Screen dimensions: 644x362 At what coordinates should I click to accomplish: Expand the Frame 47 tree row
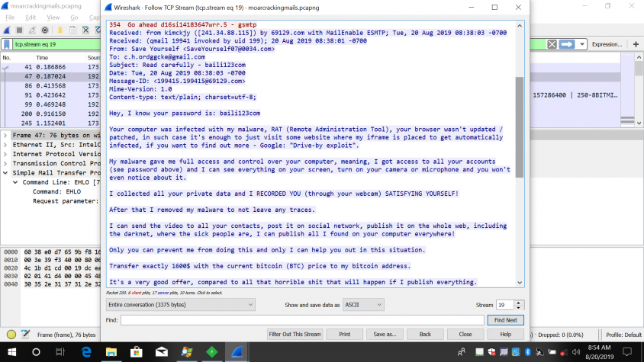[5, 136]
